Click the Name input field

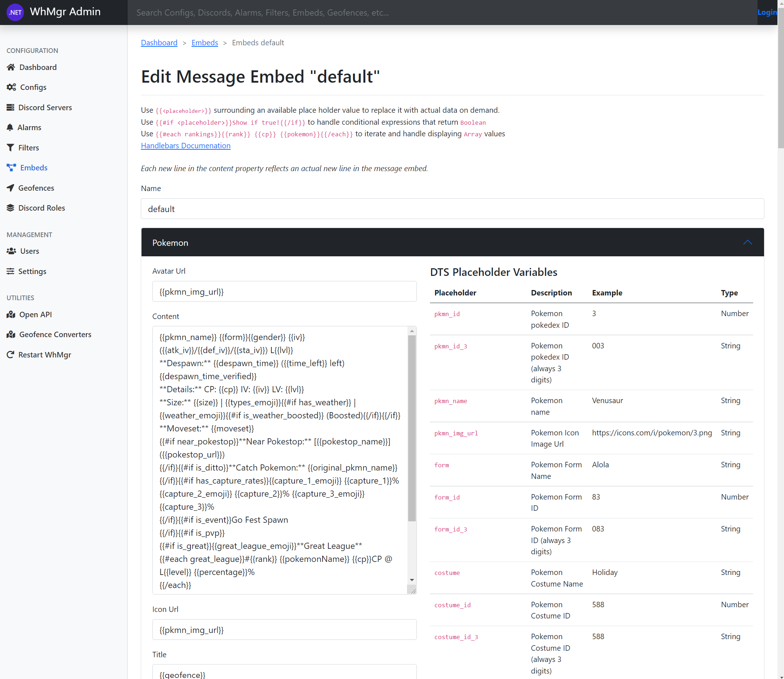pyautogui.click(x=452, y=209)
